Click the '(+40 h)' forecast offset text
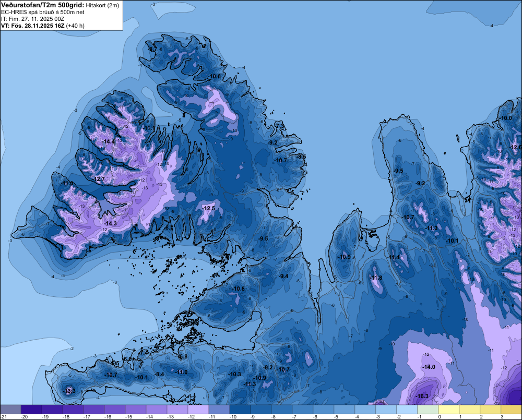Screen dimensions: 522x420 tap(75, 26)
